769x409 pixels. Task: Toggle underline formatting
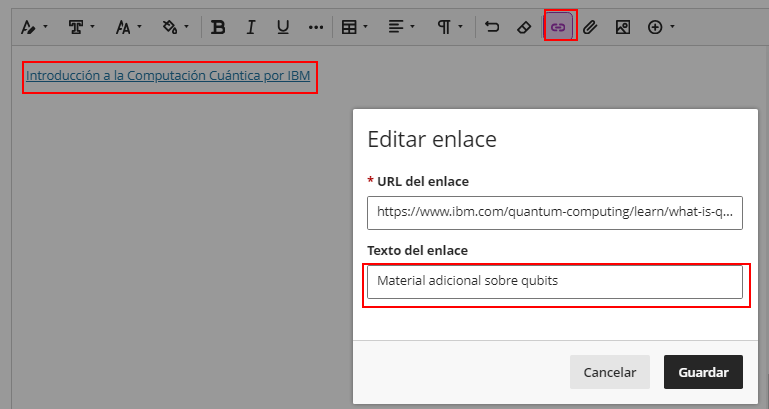283,27
